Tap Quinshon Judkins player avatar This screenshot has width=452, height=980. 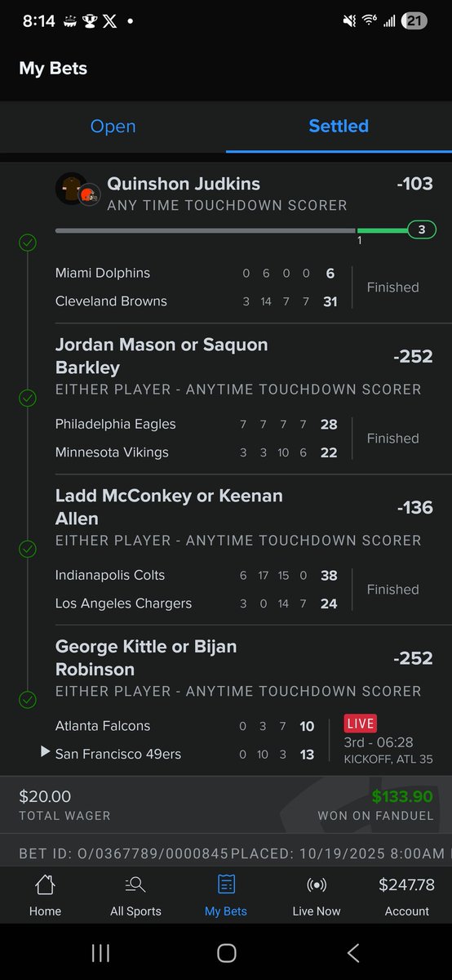71,189
